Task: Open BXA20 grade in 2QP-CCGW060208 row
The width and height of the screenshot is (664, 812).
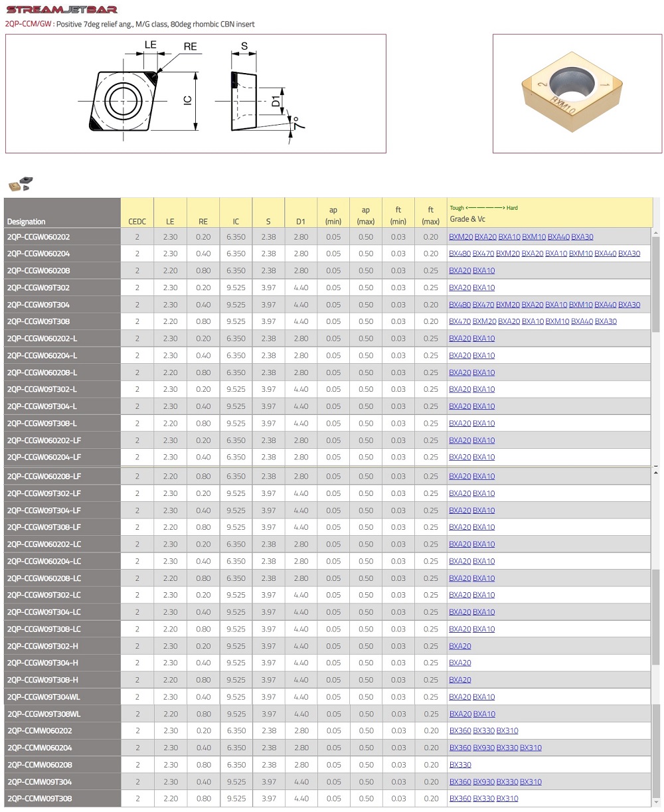Action: pos(459,271)
